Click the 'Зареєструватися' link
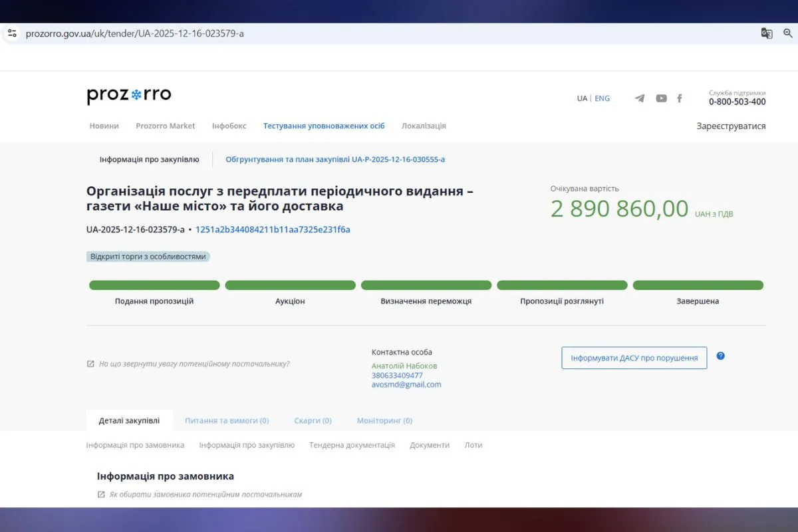798x532 pixels. pos(730,126)
